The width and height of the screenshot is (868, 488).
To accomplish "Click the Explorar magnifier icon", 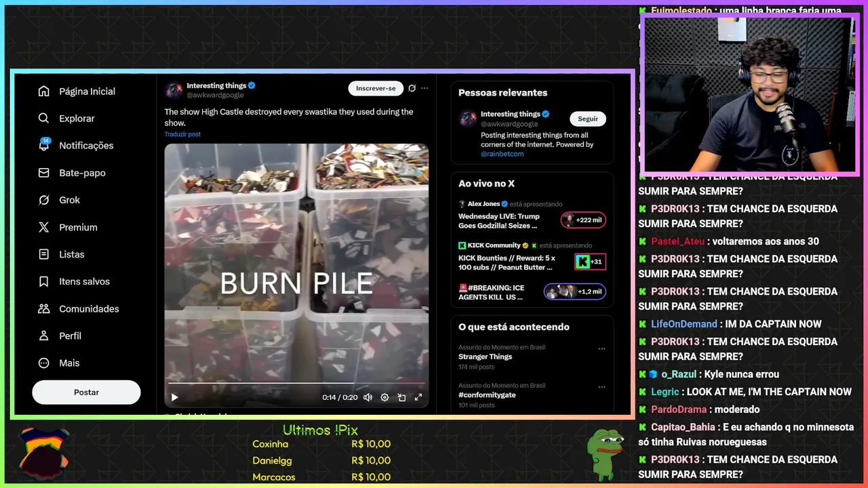I will click(44, 119).
